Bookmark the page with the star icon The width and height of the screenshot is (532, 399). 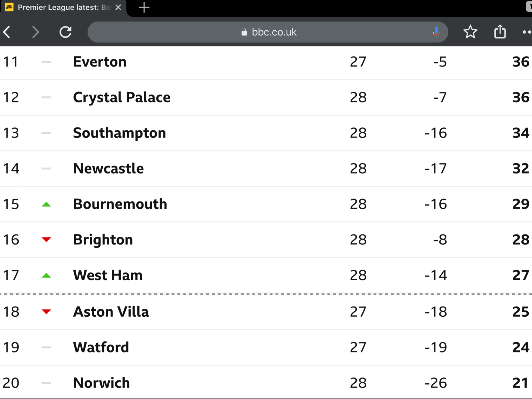(x=470, y=32)
